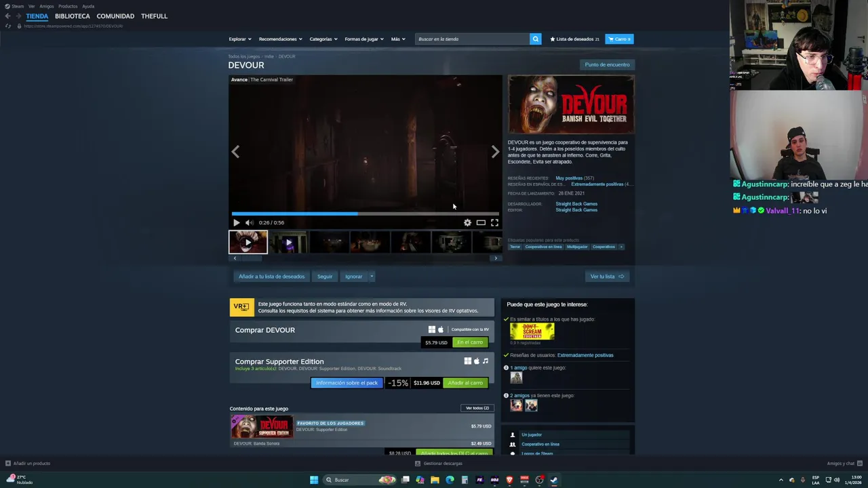Toggle theater mode on trailer player

(481, 222)
